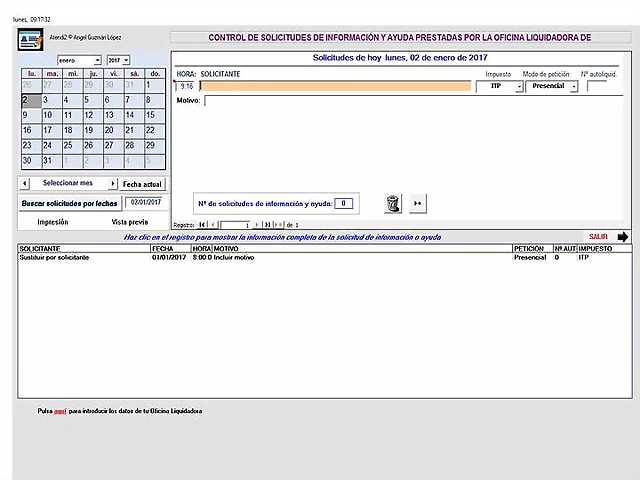
Task: Go to next month arrow
Action: [x=113, y=184]
